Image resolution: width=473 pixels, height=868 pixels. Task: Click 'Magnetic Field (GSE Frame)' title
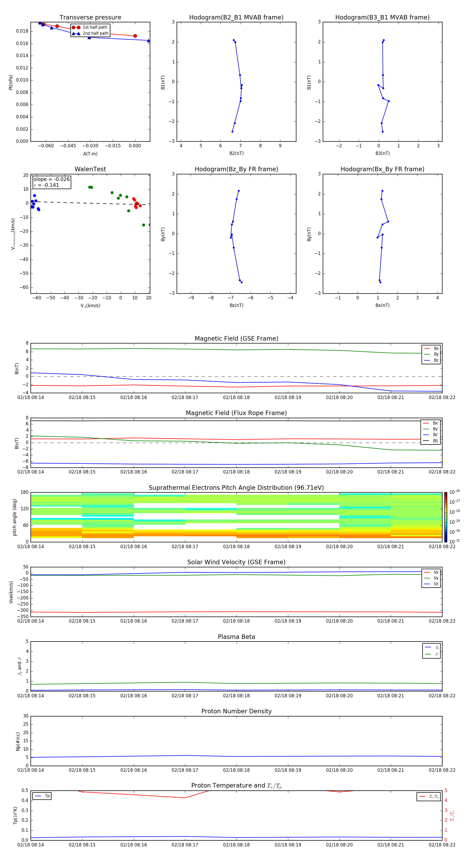click(x=236, y=339)
